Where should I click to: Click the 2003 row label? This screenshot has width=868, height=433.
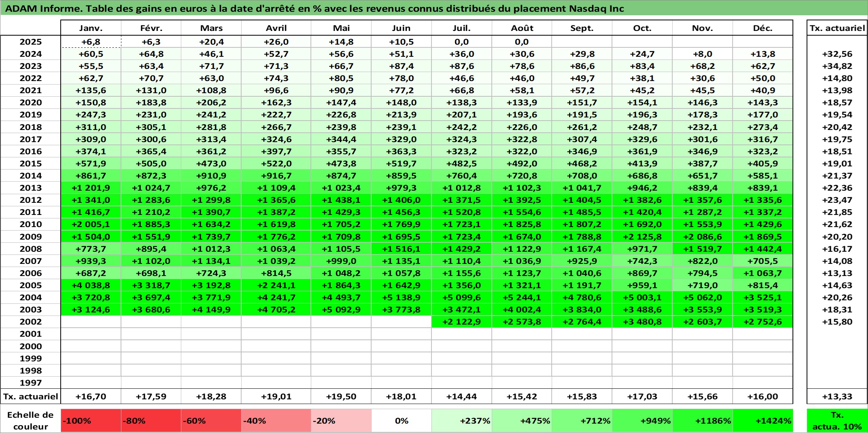31,310
